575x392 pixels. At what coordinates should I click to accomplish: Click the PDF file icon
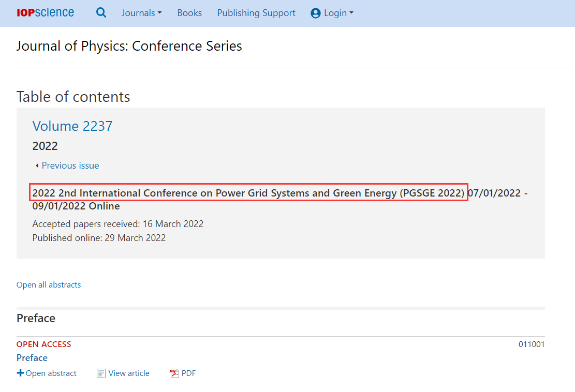point(174,373)
